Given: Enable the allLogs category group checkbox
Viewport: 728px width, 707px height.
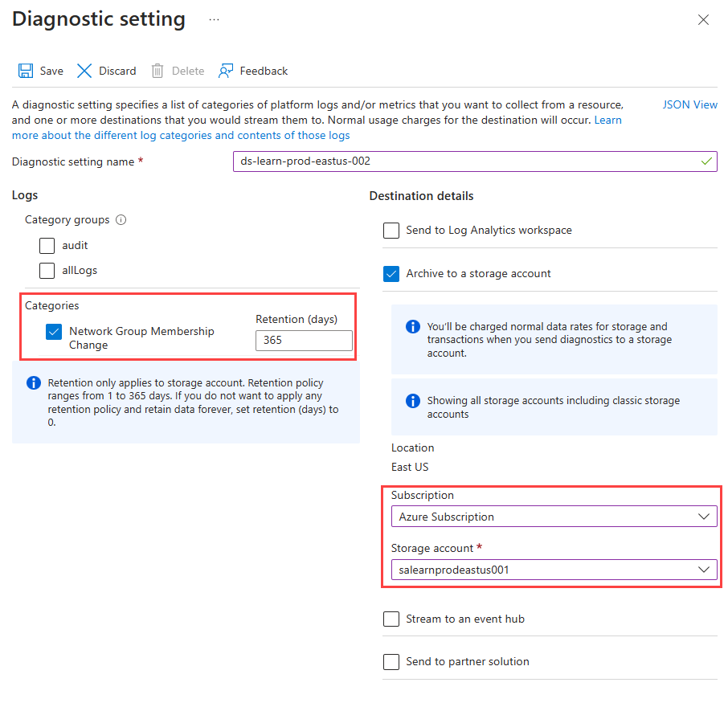Looking at the screenshot, I should [47, 271].
